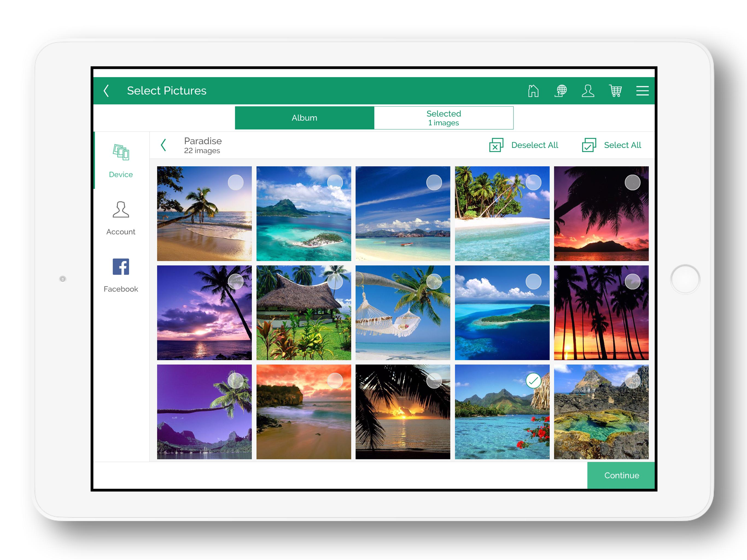Toggle selection circle on white sand palms photo

pos(533,182)
